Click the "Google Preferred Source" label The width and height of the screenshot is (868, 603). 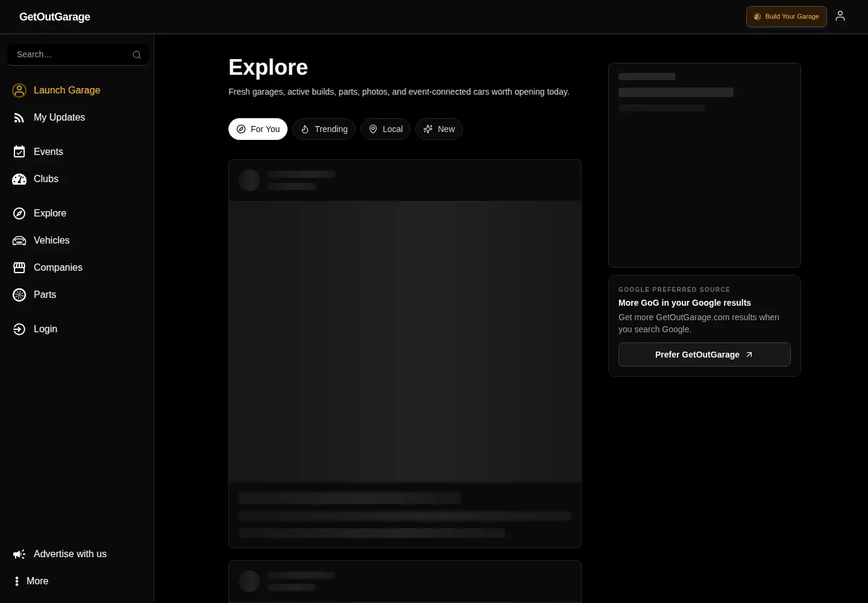coord(674,290)
